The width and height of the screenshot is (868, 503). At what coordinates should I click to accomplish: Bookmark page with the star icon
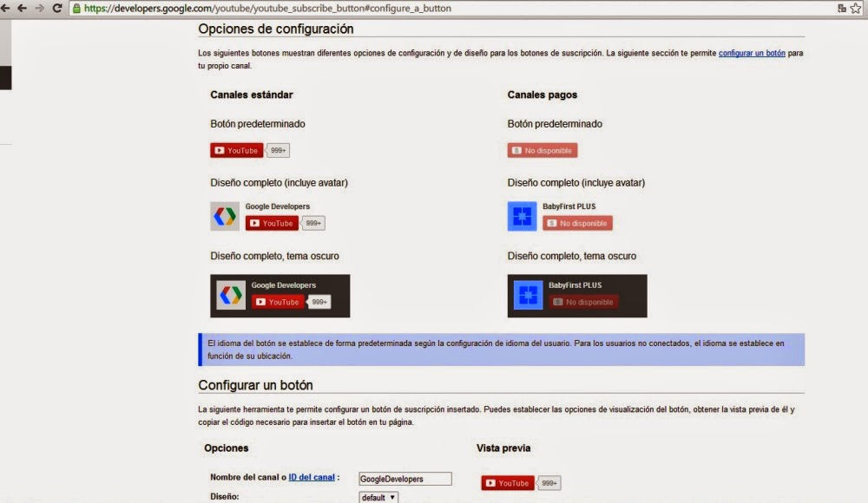pos(856,9)
